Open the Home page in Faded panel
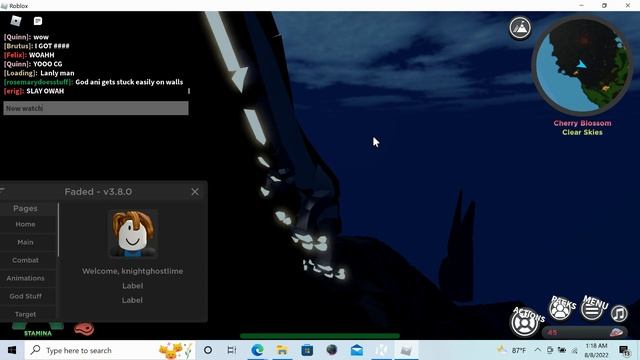 pos(25,224)
